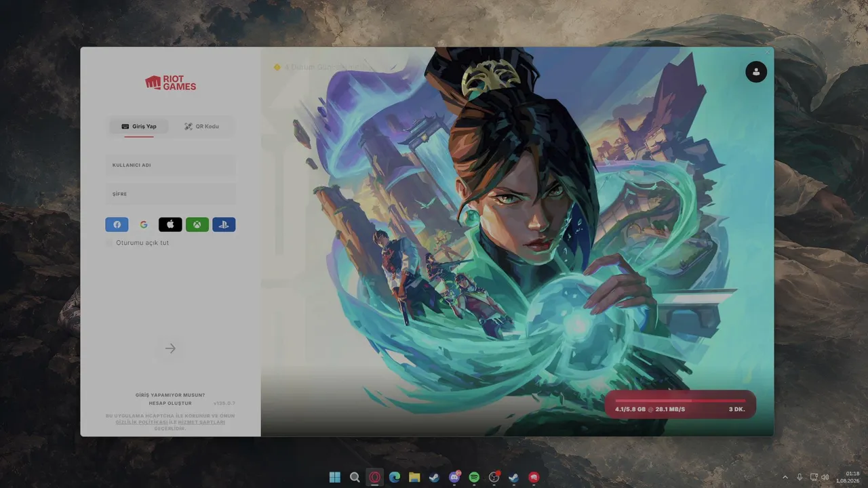This screenshot has height=488, width=868.
Task: Sign in with Google
Action: [144, 224]
